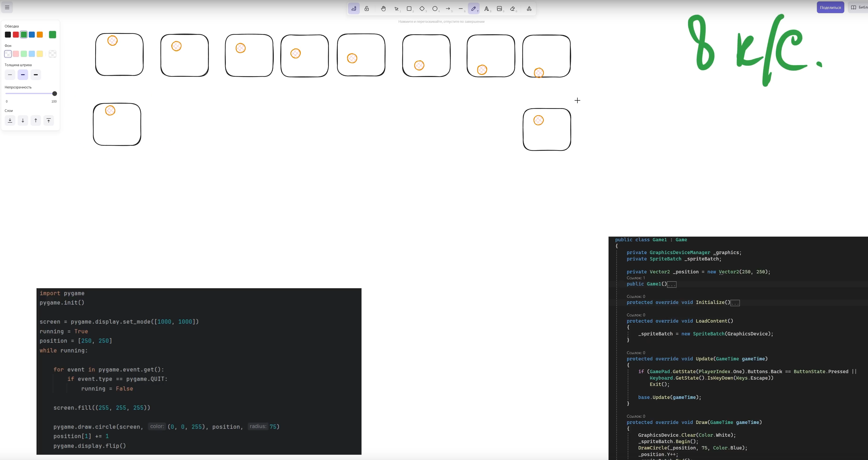The width and height of the screenshot is (868, 460).
Task: Send element to back layer
Action: 10,121
